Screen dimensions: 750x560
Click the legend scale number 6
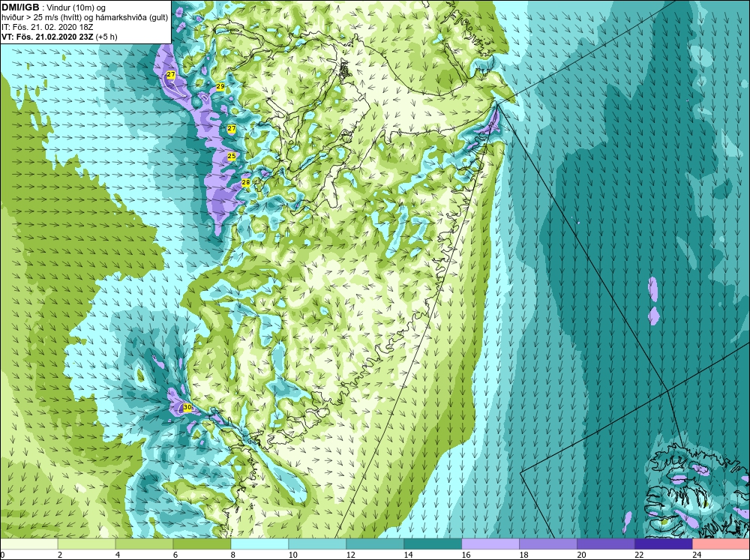point(175,555)
